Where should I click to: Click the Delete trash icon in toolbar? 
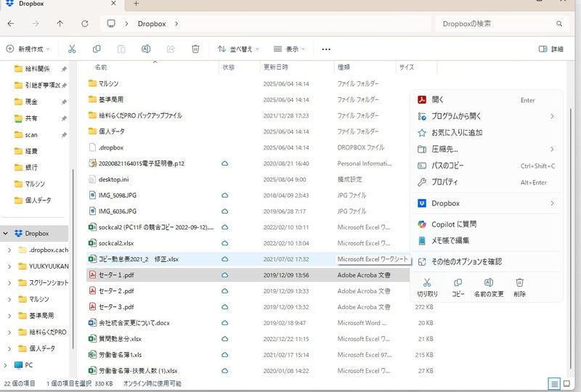pos(195,49)
